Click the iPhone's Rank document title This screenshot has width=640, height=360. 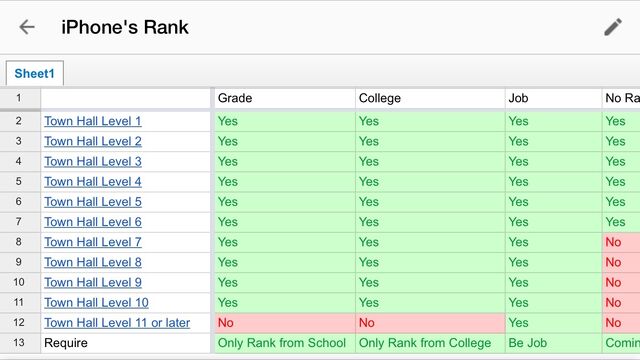125,27
